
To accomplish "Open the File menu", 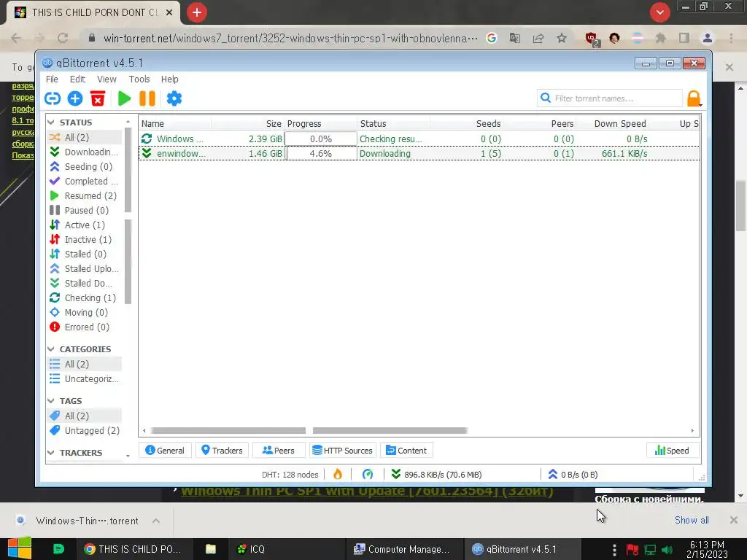I will point(52,79).
